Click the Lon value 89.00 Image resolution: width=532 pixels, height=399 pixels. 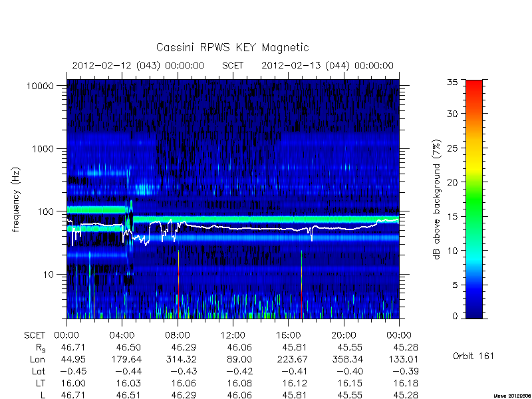[239, 359]
